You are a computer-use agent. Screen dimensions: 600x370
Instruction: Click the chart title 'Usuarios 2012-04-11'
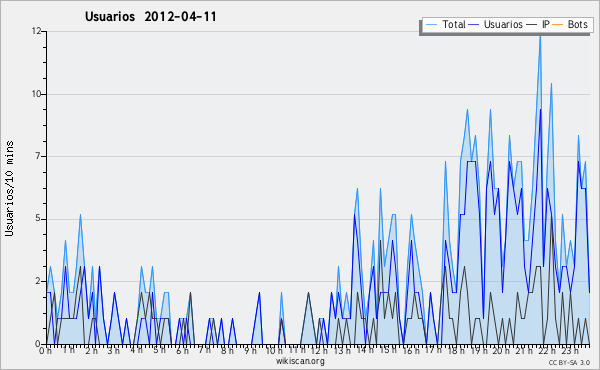pos(150,17)
